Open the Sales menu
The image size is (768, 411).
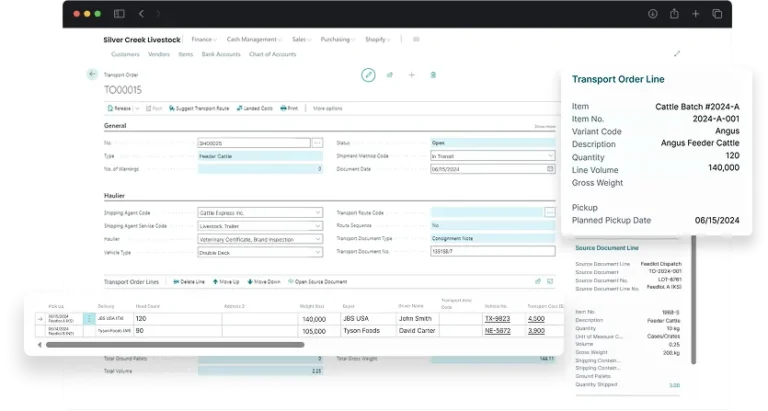(301, 39)
